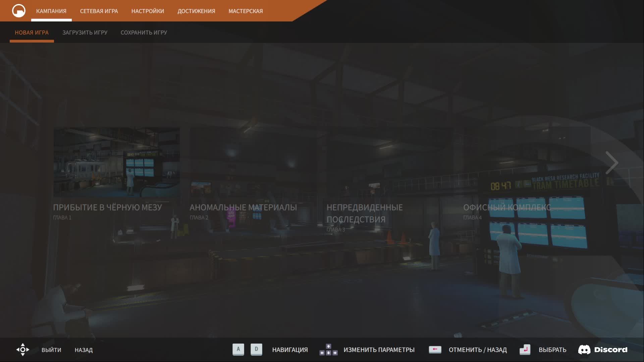644x362 pixels.
Task: Switch to the СЕТЕВАЯ ИГРА tab
Action: pos(99,11)
